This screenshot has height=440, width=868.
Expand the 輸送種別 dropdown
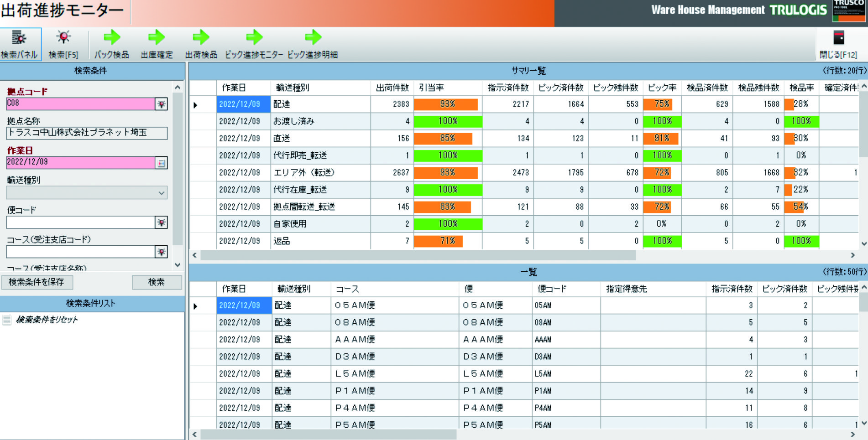[x=162, y=193]
